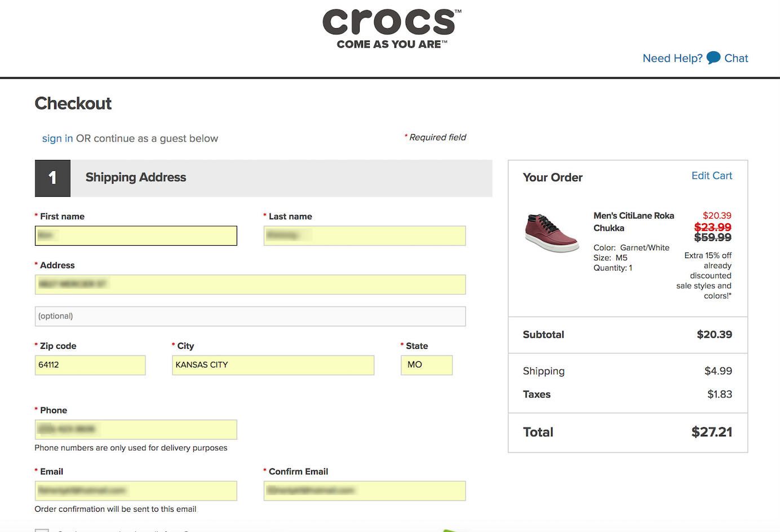Click the blue chat bubble icon
The height and width of the screenshot is (532, 780).
point(712,57)
